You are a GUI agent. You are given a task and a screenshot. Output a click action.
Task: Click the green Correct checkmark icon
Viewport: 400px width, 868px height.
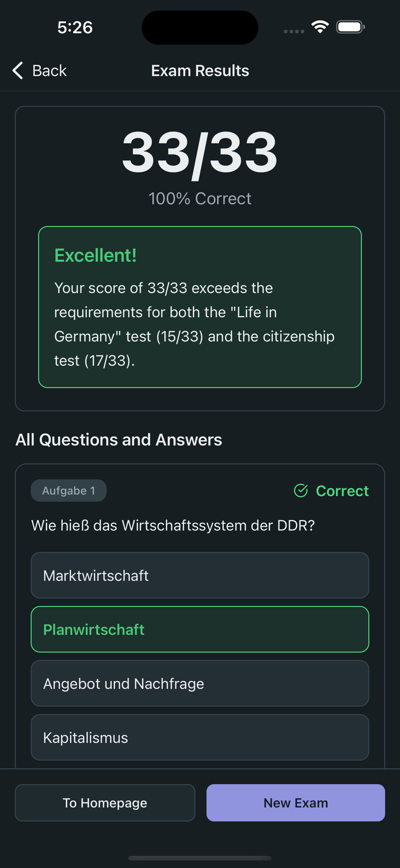(x=301, y=491)
